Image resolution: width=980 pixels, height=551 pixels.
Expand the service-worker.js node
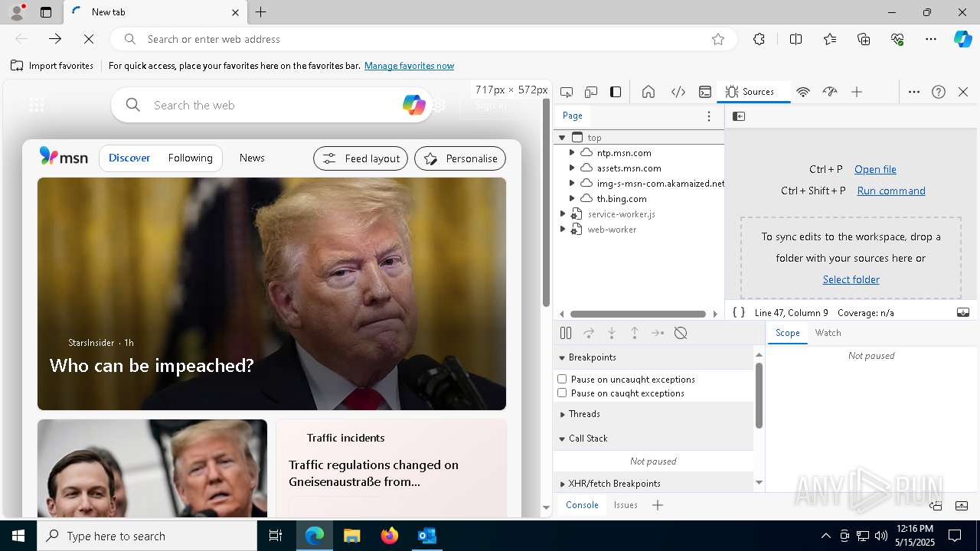point(563,214)
